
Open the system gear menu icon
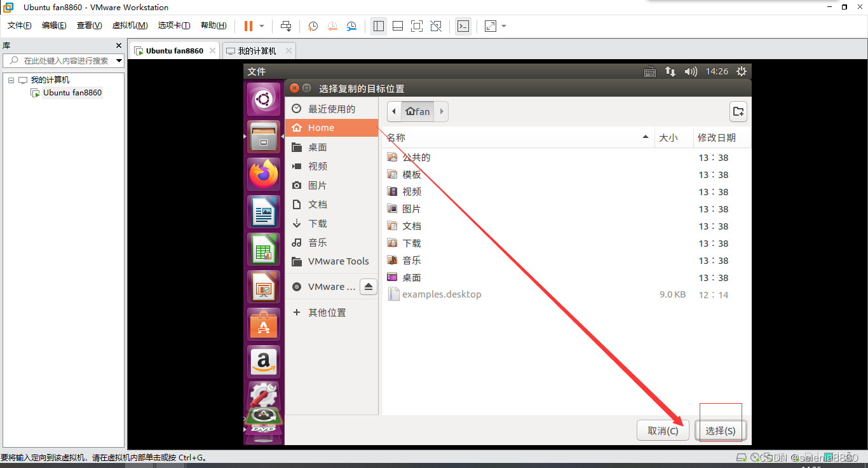pos(741,72)
